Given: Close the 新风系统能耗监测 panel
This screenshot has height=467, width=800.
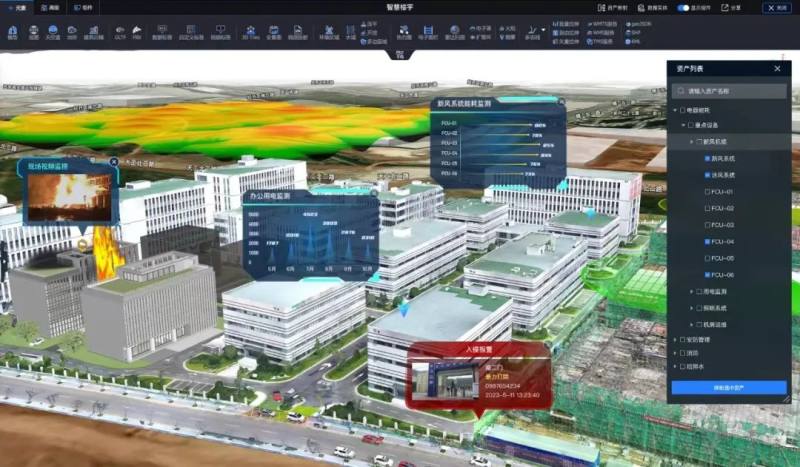Looking at the screenshot, I should 561,102.
